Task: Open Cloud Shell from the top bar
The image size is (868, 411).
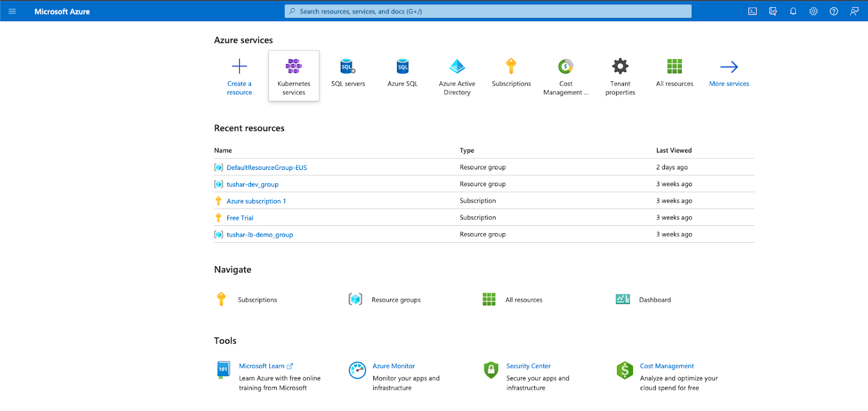Action: pos(752,11)
